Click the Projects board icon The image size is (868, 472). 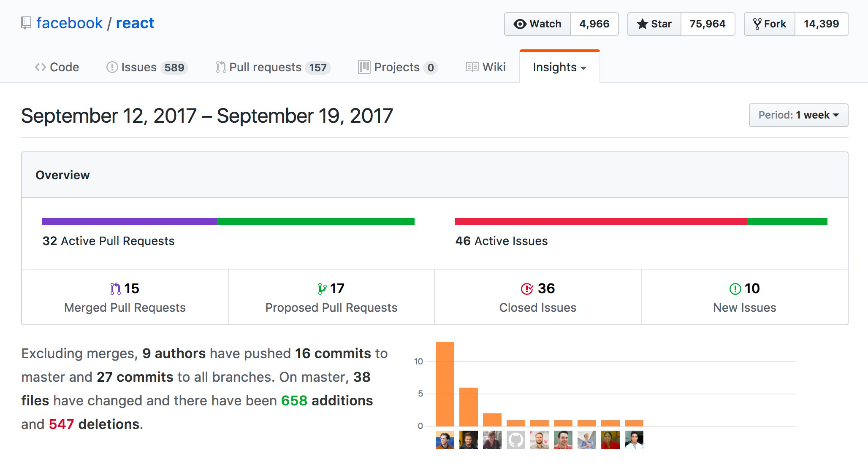click(x=364, y=67)
